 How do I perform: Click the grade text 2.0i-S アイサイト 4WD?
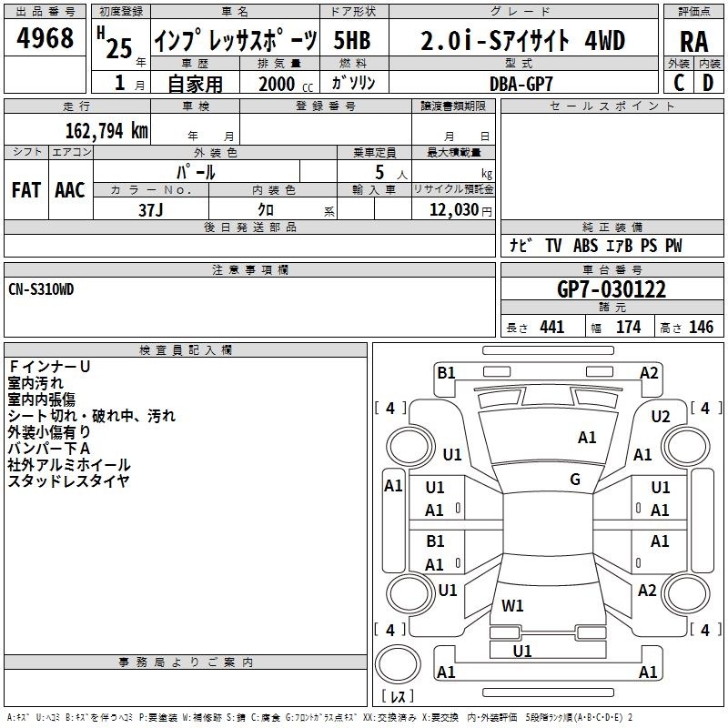pyautogui.click(x=522, y=40)
